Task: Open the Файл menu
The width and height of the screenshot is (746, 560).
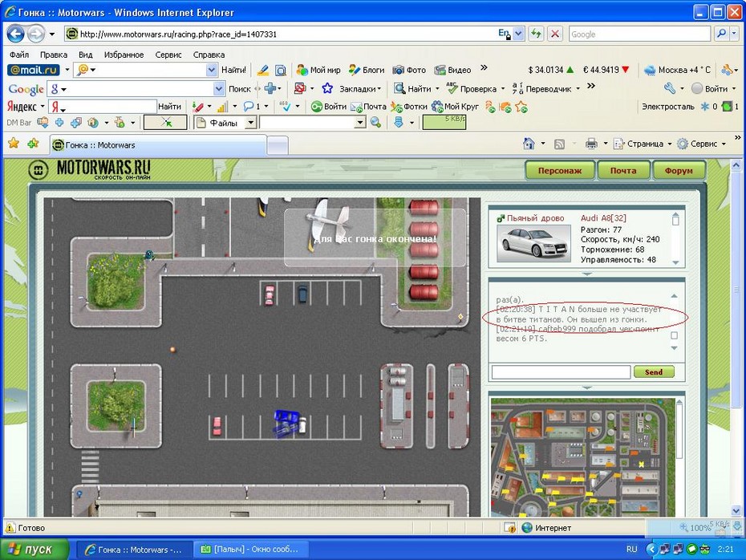Action: coord(19,55)
